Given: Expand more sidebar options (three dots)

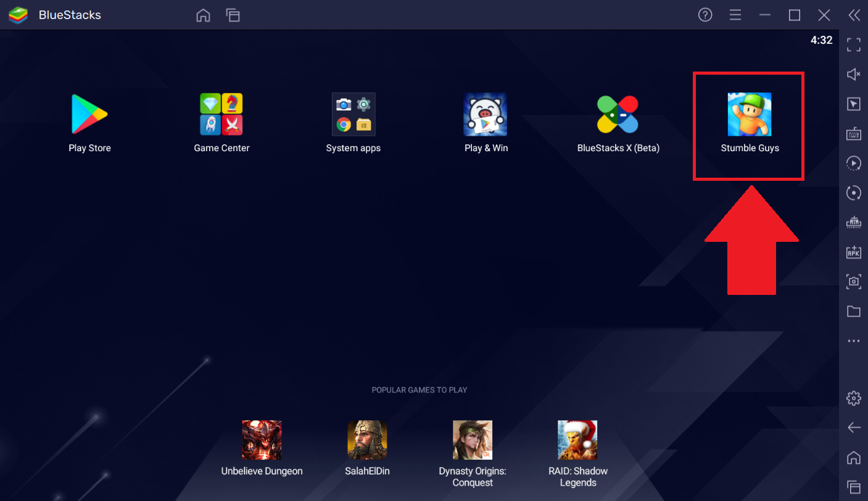Looking at the screenshot, I should (x=853, y=341).
